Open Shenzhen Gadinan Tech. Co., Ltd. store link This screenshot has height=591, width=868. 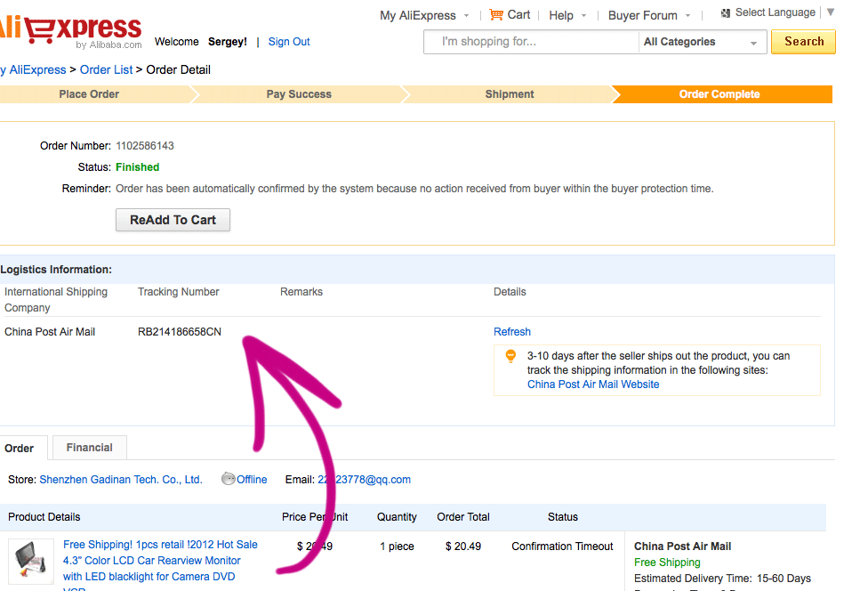tap(121, 480)
